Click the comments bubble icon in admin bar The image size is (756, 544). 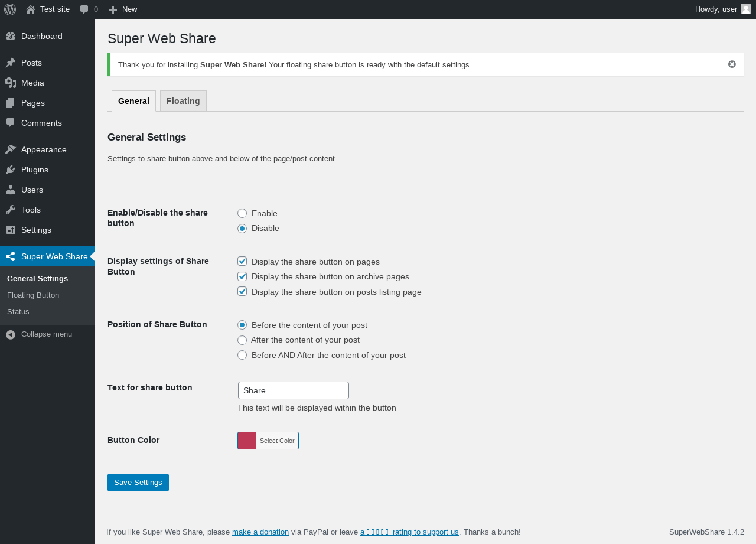coord(84,9)
